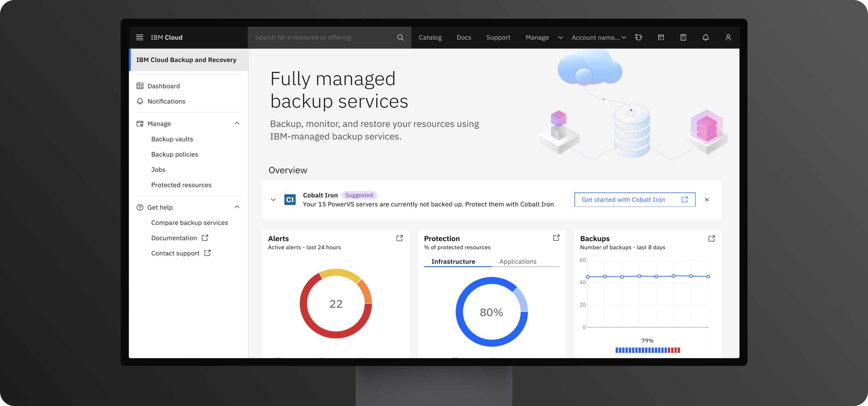Click the search resource input field

tap(320, 37)
